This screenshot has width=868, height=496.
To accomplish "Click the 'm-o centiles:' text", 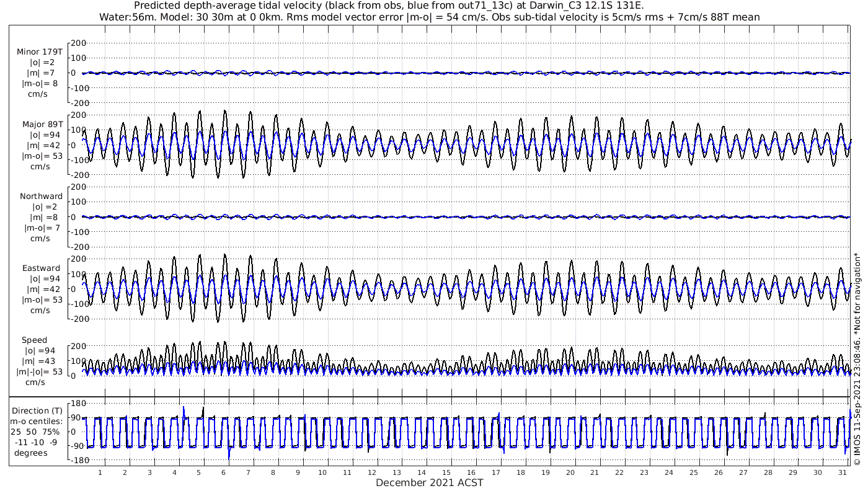I will coord(37,422).
